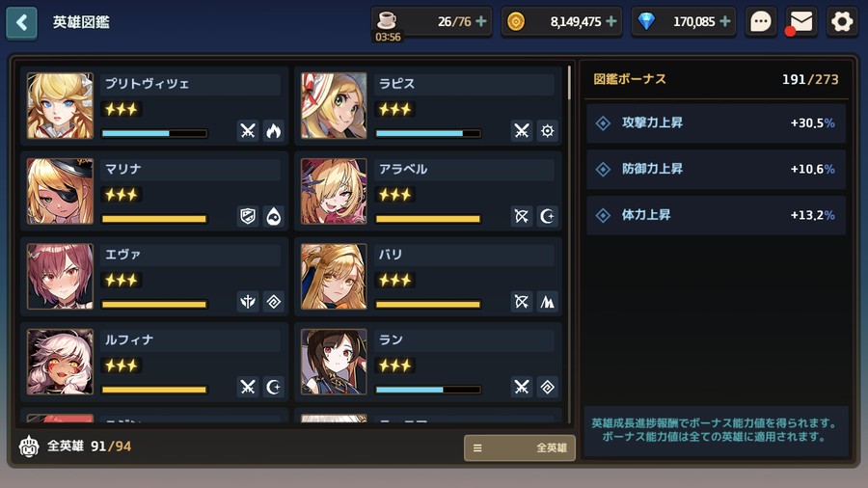Go back using the arrow button

pyautogui.click(x=21, y=23)
